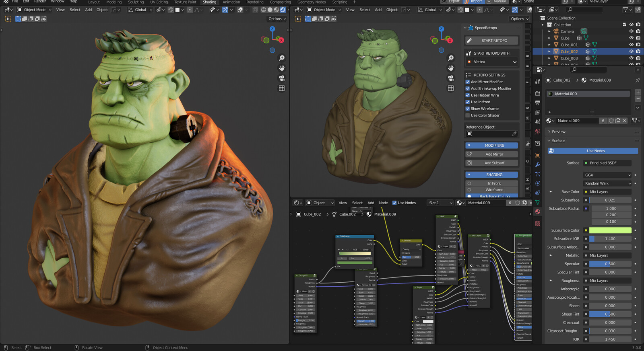The height and width of the screenshot is (351, 644).
Task: Open the Random Walk subsurface dropdown
Action: point(607,183)
